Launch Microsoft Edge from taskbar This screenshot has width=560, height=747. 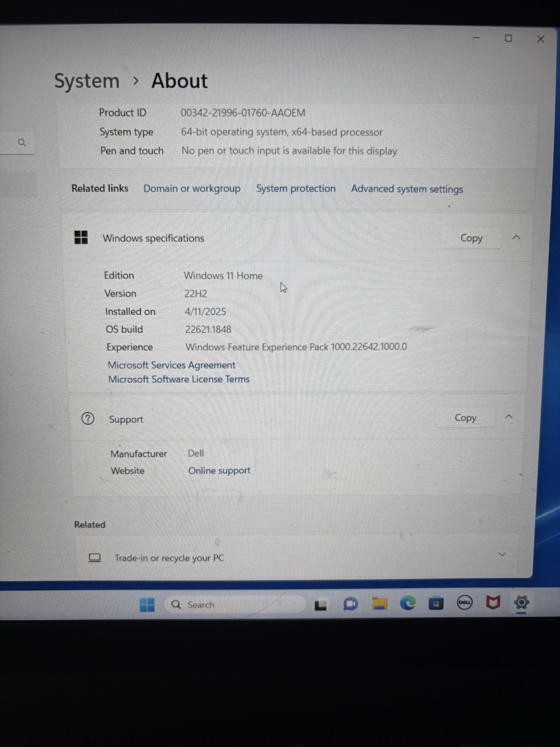[x=407, y=603]
